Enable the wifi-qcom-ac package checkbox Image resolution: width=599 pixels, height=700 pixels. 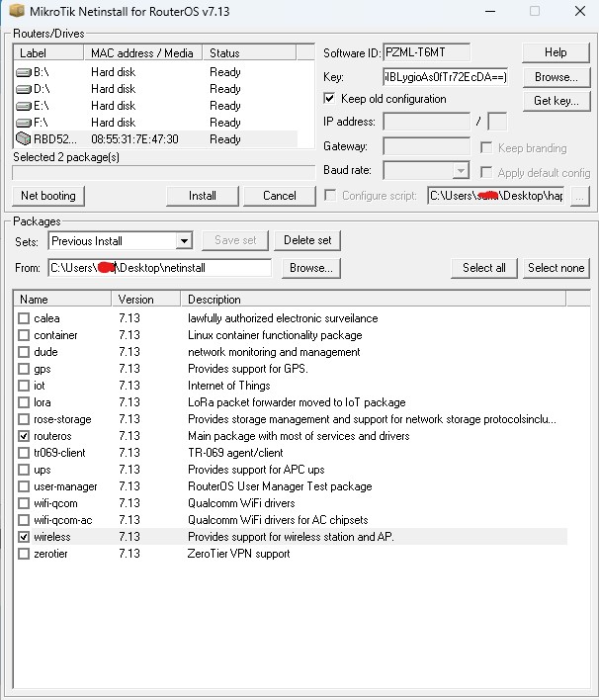(24, 520)
